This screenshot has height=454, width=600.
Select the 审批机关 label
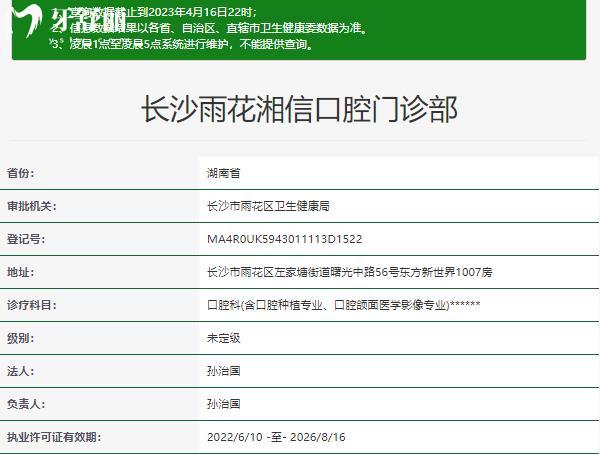pos(32,206)
